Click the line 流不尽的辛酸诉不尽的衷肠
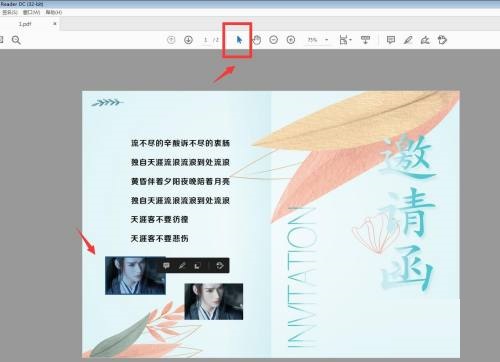Viewport: 500px width, 362px height. pos(180,143)
